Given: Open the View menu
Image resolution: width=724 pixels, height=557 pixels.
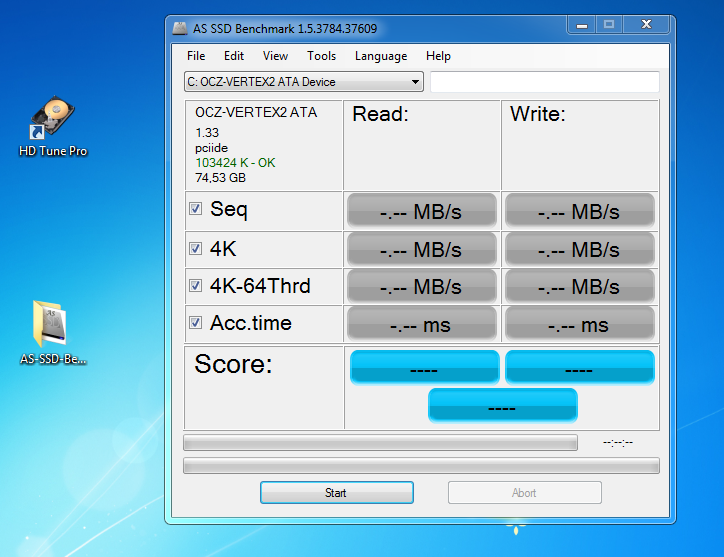Looking at the screenshot, I should click(275, 56).
